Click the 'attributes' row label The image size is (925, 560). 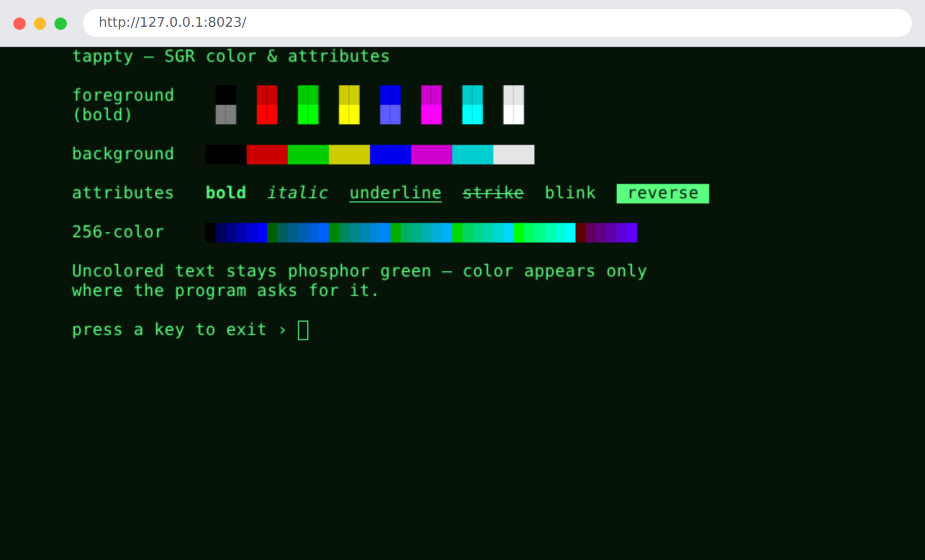point(123,193)
